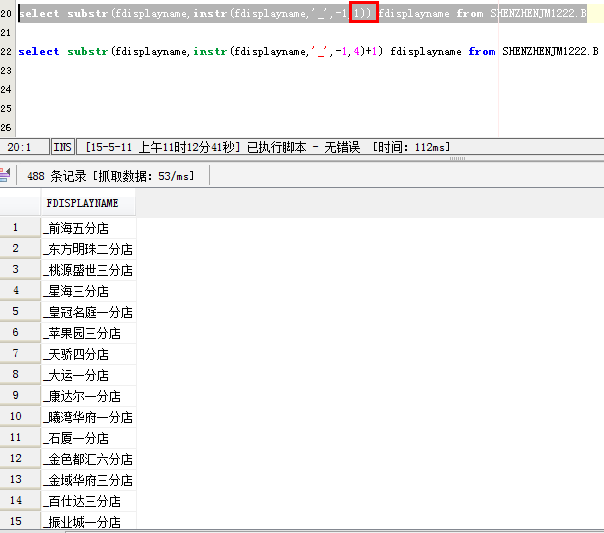The height and width of the screenshot is (533, 604).
Task: Select cell '_百仕达三分店'
Action: 88,501
